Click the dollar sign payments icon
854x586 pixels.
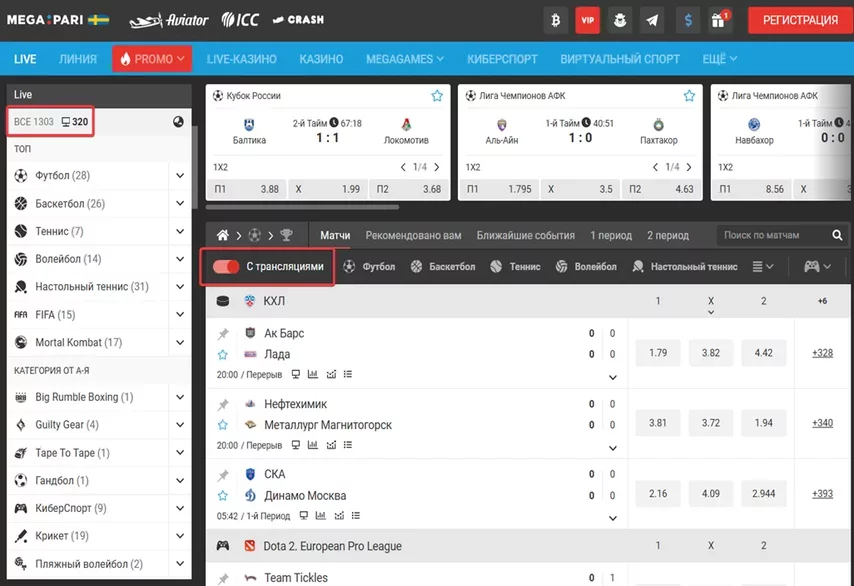click(688, 20)
